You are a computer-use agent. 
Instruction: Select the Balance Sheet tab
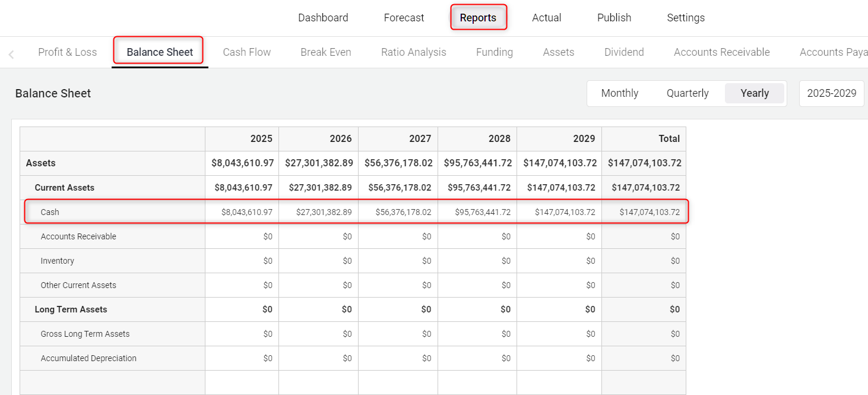(160, 52)
